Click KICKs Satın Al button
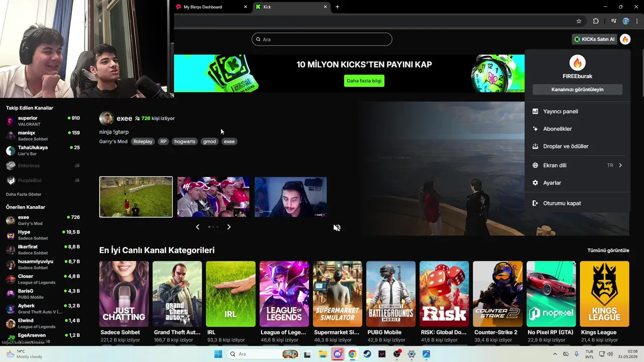 point(595,39)
